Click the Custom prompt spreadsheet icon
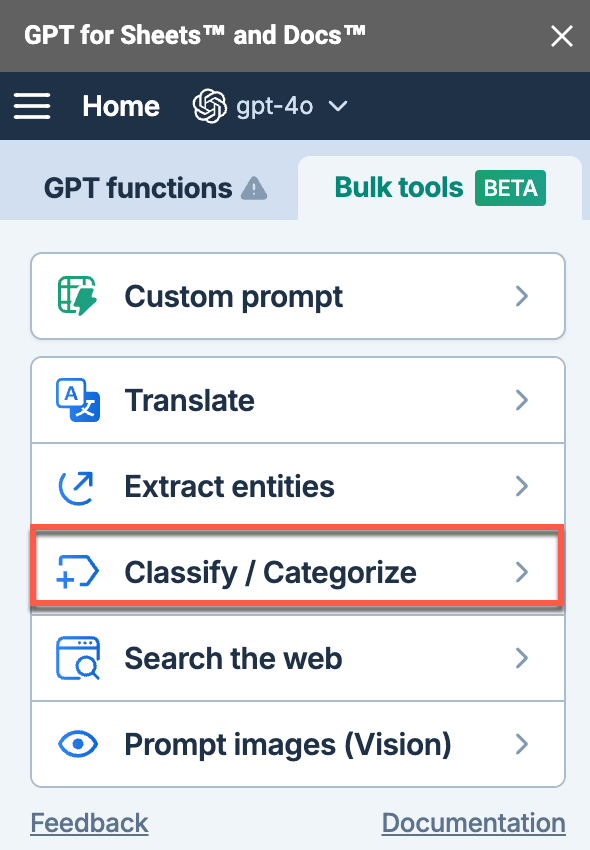This screenshot has width=590, height=850. (x=78, y=296)
